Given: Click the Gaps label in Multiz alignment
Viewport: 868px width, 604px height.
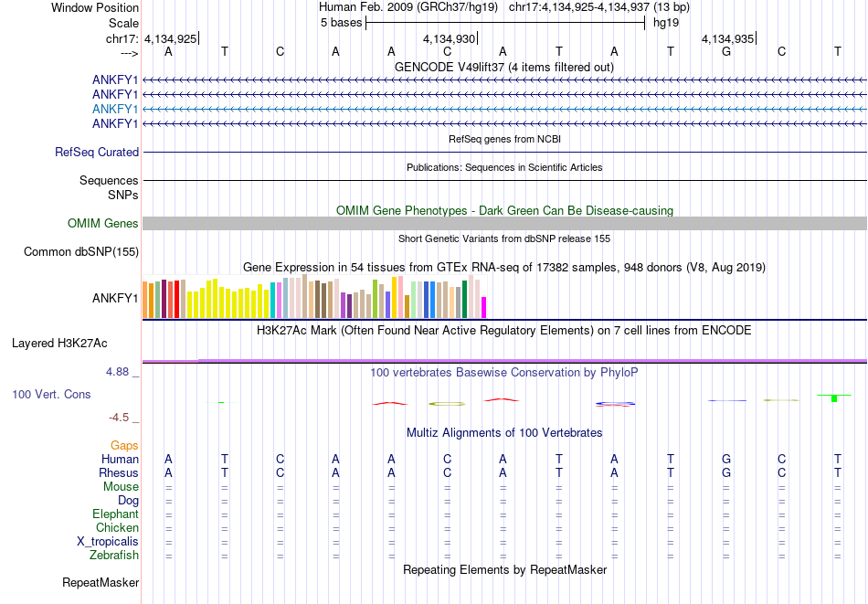Looking at the screenshot, I should [124, 445].
